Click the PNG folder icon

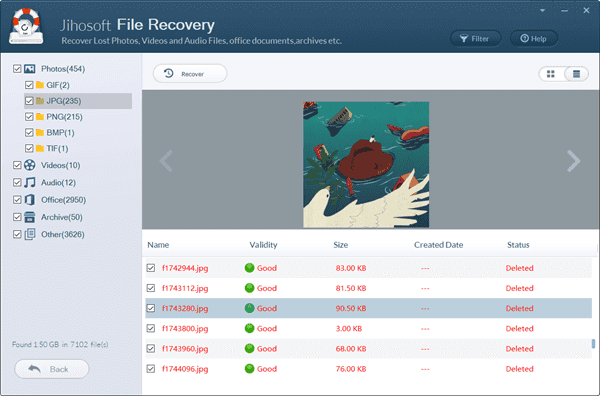click(x=40, y=117)
